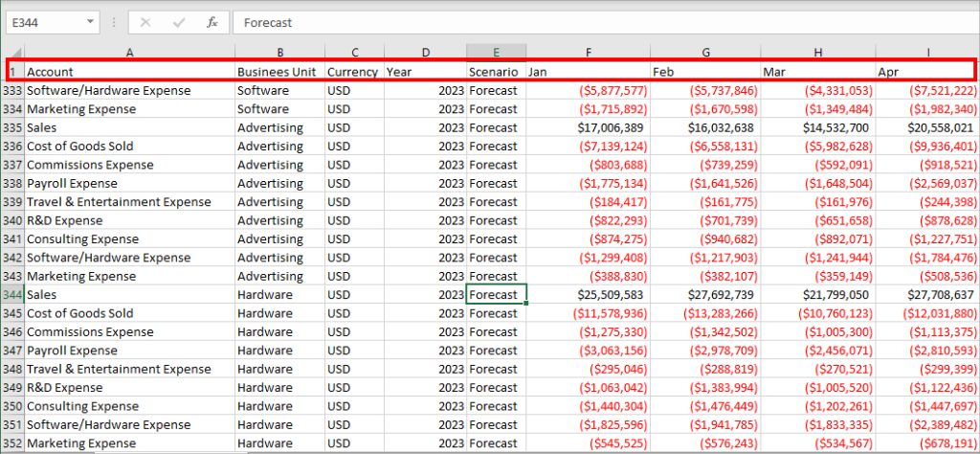The image size is (980, 454).
Task: Click the Scenario header cell
Action: pos(497,72)
